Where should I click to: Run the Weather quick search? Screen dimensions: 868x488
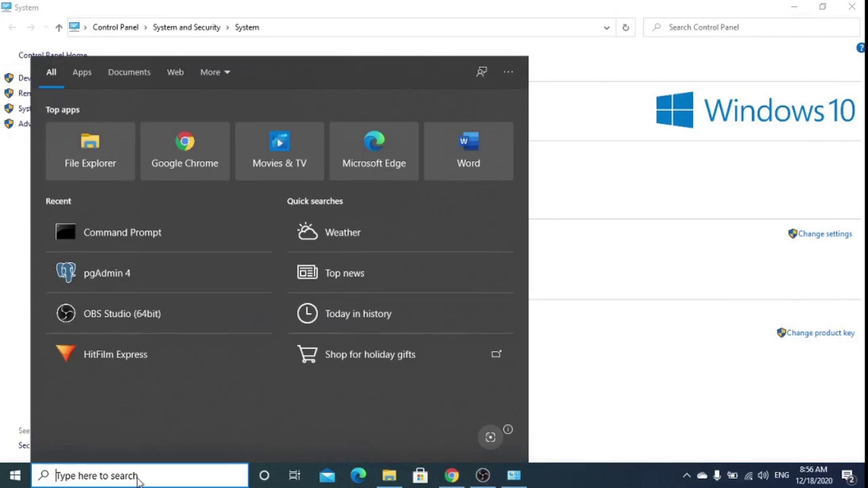400,232
